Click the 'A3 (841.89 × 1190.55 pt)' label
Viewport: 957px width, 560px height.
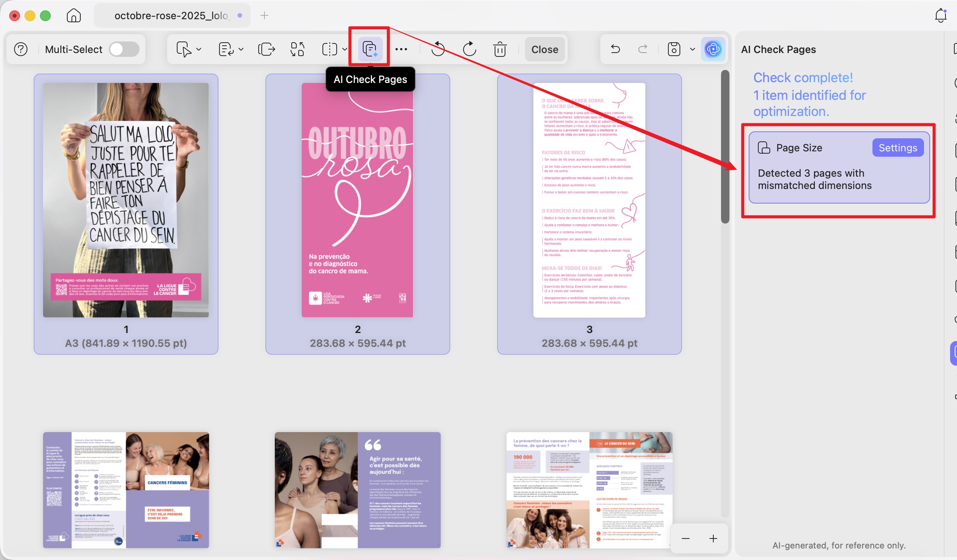(126, 343)
